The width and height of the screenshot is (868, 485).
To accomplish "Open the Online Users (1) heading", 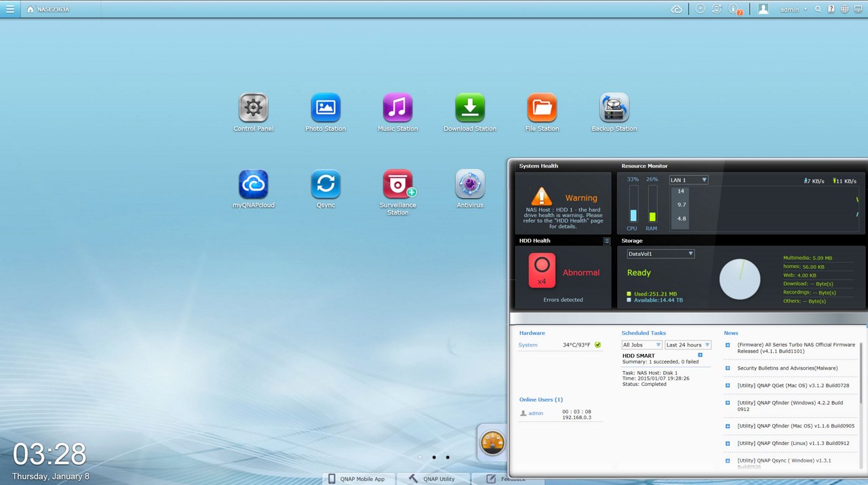I will click(x=541, y=400).
